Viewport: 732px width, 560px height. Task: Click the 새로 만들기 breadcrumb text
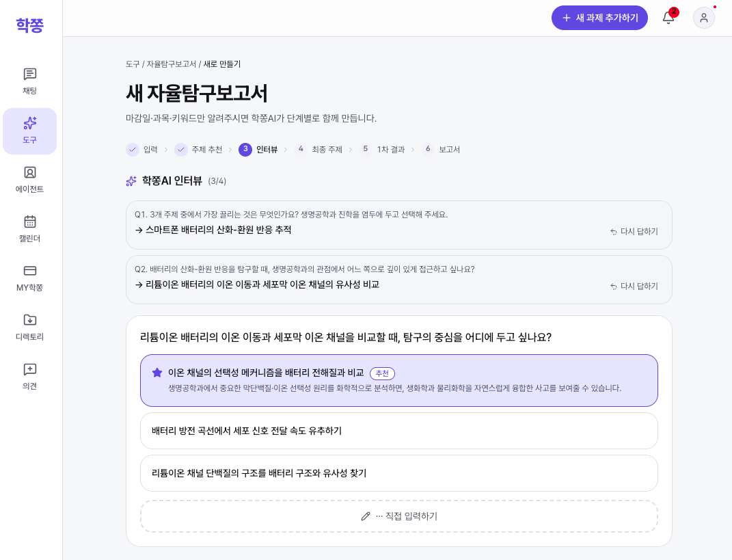221,64
